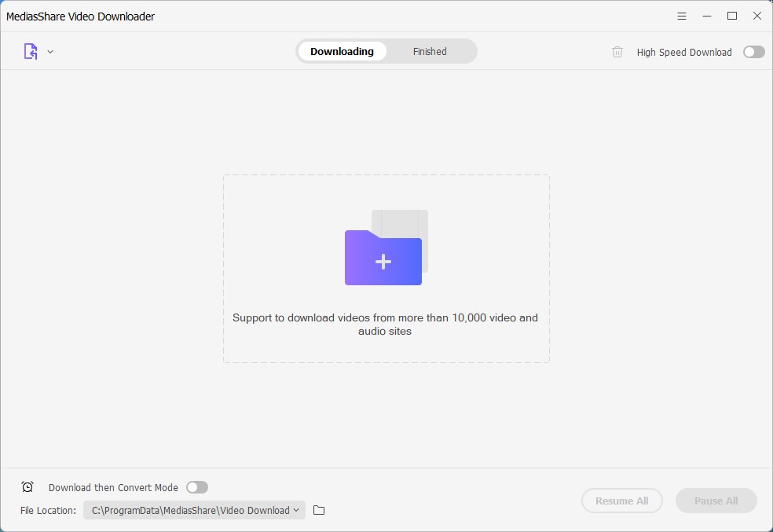This screenshot has height=532, width=773.
Task: Maximize the application window
Action: tap(732, 16)
